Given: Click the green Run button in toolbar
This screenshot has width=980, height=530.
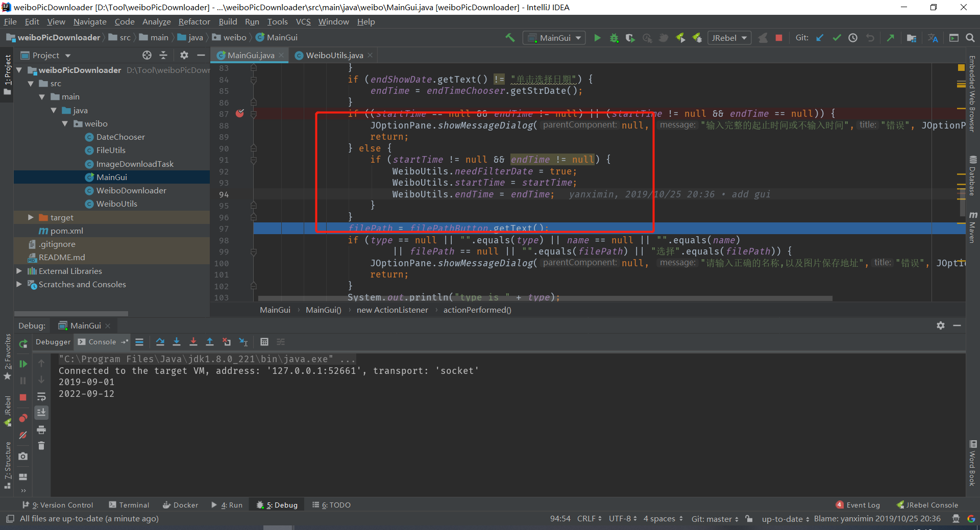Looking at the screenshot, I should coord(597,38).
